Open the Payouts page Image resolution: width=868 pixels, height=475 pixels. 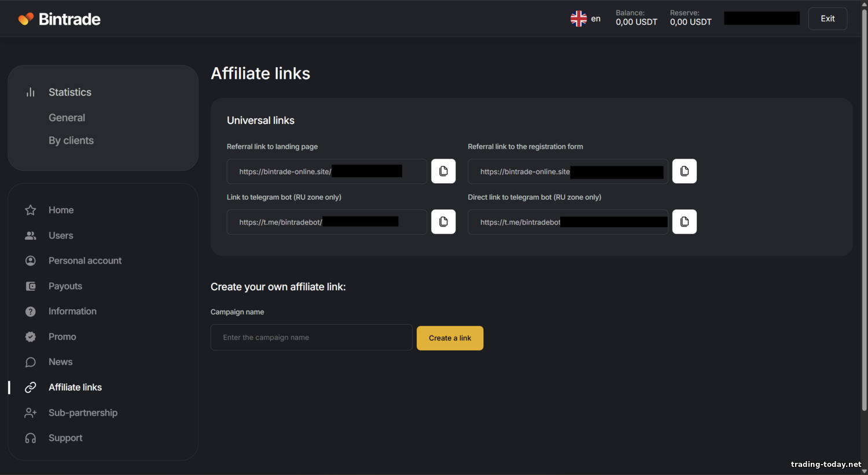65,286
